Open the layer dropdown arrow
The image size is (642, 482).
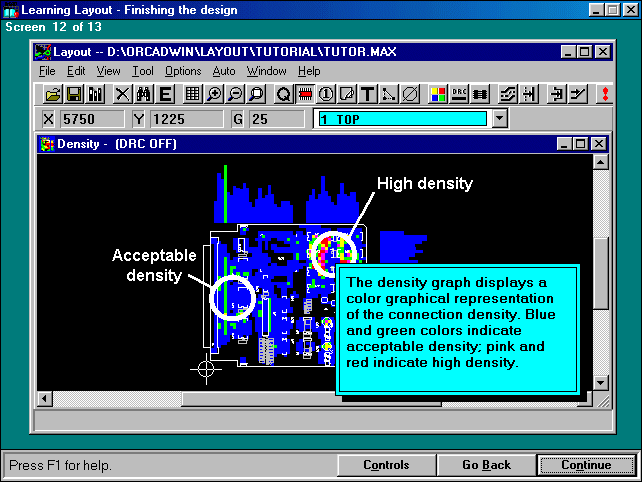(500, 119)
